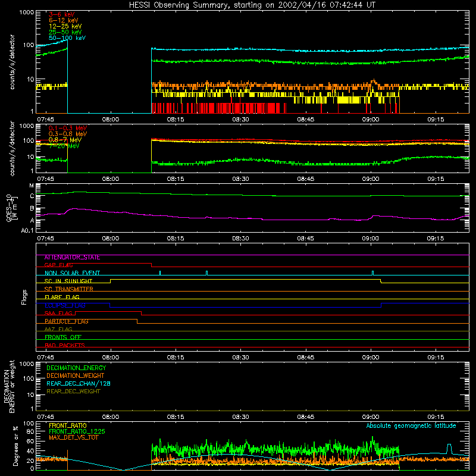Click the 09:00 tick under the MeV panel
The height and width of the screenshot is (476, 476).
click(370, 179)
